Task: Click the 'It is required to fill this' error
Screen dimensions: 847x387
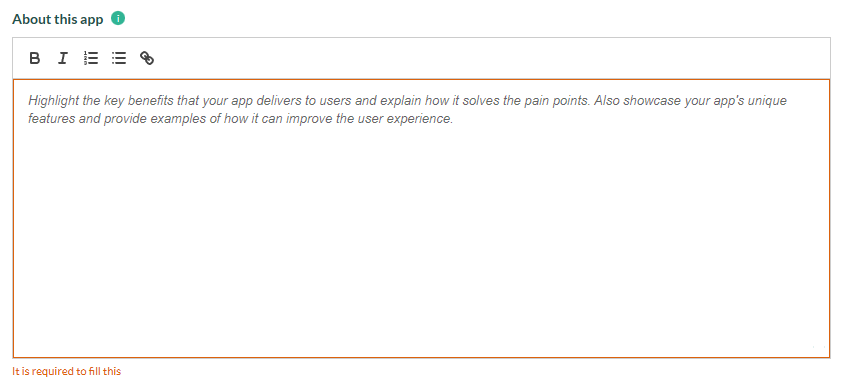Action: coord(66,371)
